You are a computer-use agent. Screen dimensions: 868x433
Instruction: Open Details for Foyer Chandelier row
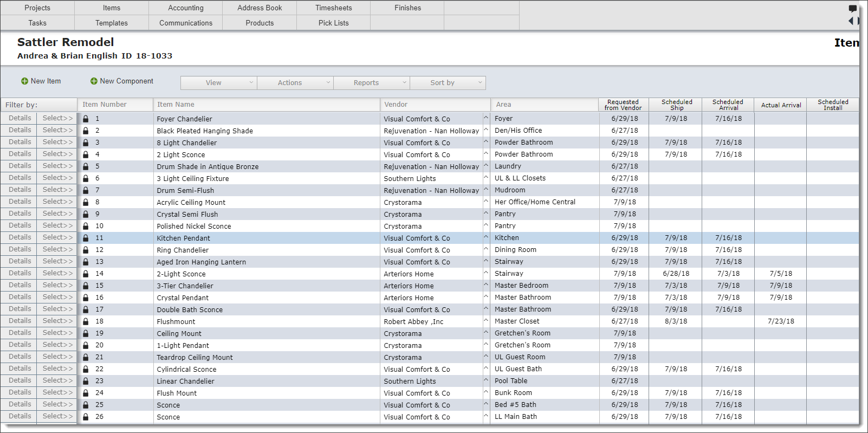20,118
